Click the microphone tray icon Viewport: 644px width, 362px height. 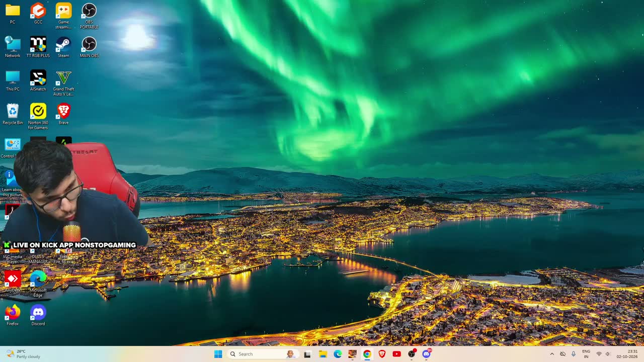(574, 354)
